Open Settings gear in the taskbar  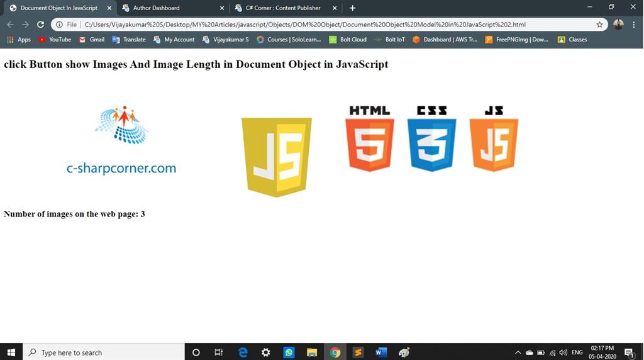[x=266, y=352]
